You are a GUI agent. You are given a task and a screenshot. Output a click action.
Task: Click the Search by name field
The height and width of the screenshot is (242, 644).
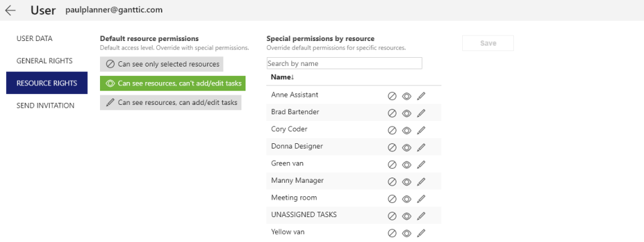[344, 63]
